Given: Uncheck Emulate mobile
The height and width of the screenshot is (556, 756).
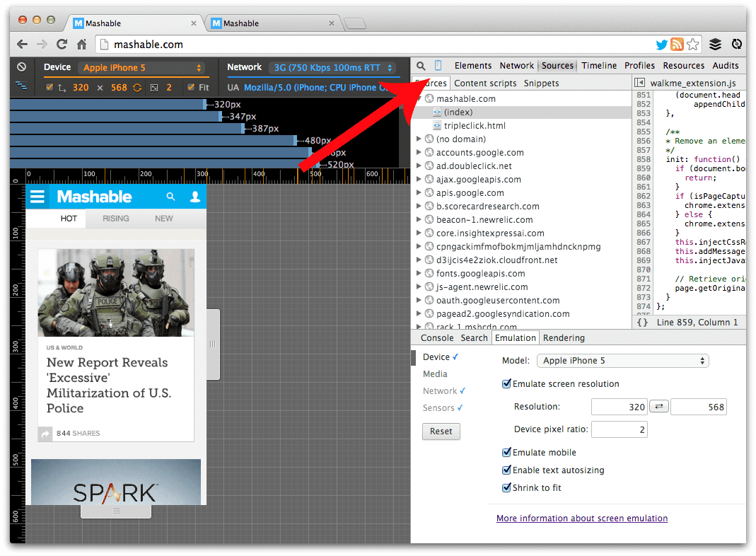Looking at the screenshot, I should 506,452.
